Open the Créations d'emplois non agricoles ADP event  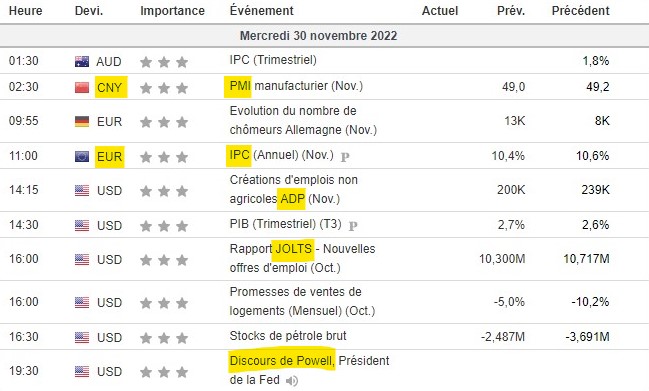pos(293,190)
